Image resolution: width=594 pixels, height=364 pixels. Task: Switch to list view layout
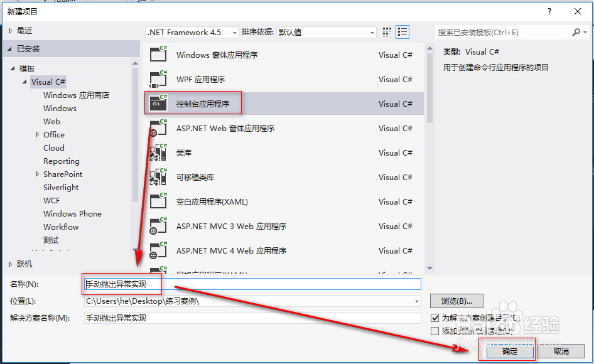click(x=402, y=32)
